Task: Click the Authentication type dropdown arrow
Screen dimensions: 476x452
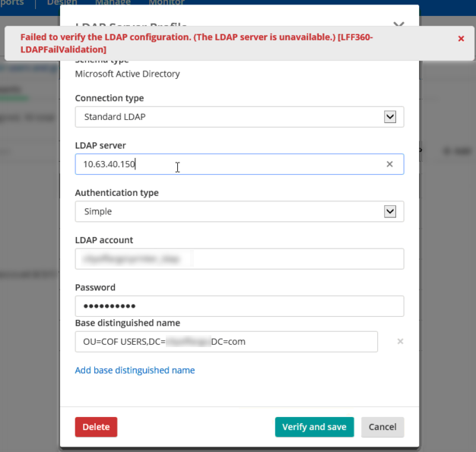Action: pos(390,211)
